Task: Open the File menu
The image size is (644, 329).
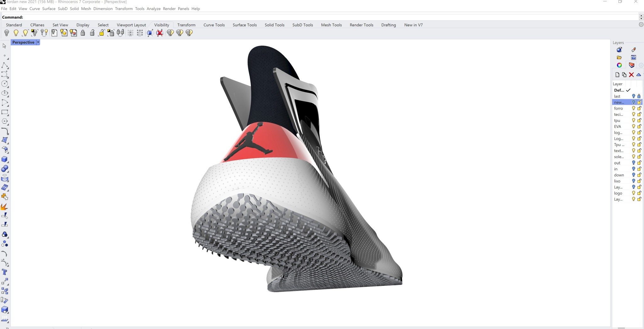Action: [4, 9]
